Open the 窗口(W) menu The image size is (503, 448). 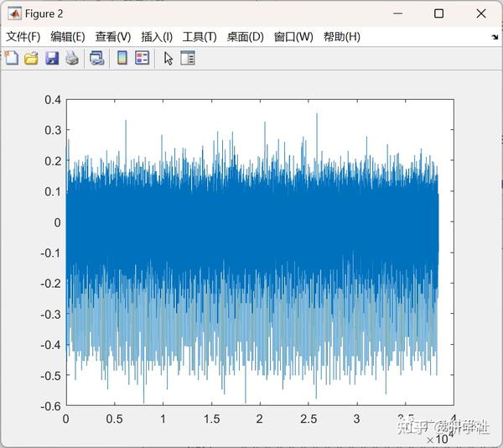(x=293, y=37)
